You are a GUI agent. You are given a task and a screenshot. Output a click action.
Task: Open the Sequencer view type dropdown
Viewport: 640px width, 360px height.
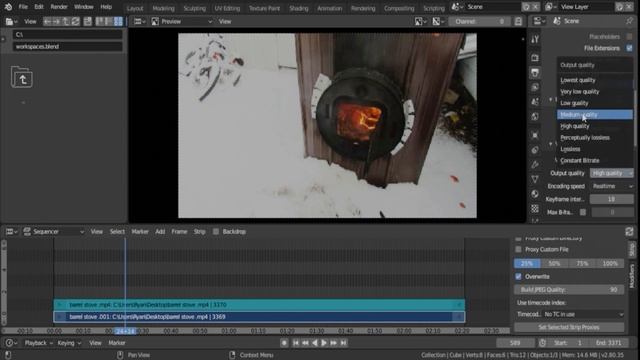pyautogui.click(x=54, y=232)
